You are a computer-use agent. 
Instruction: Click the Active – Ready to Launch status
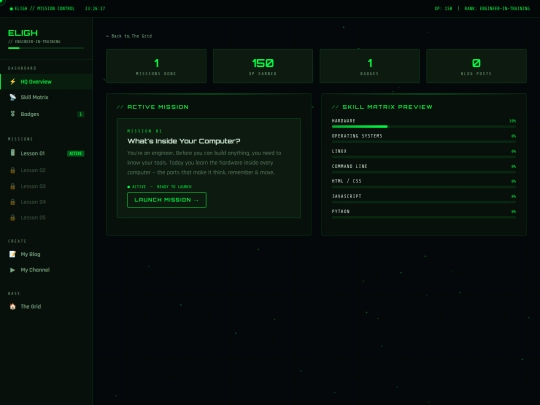point(159,186)
